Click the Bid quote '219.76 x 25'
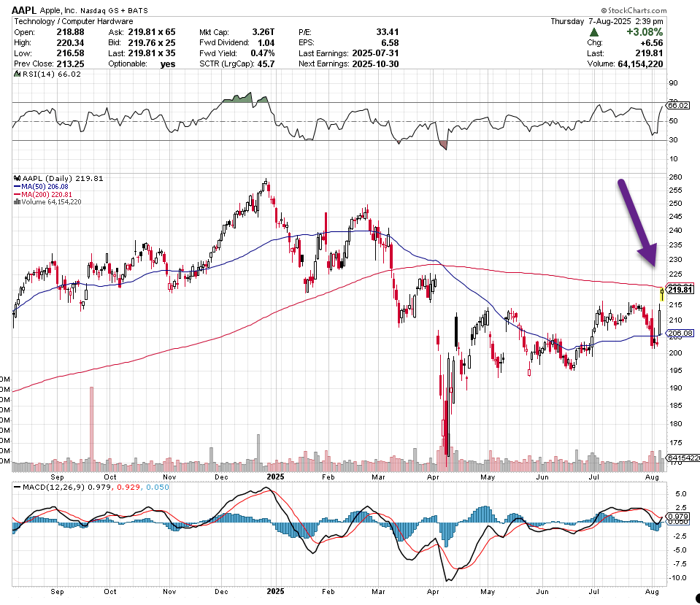Image resolution: width=700 pixels, height=605 pixels. click(152, 43)
